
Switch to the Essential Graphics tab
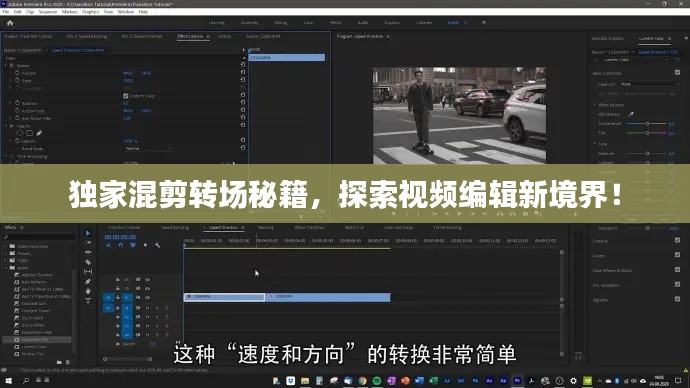608,39
